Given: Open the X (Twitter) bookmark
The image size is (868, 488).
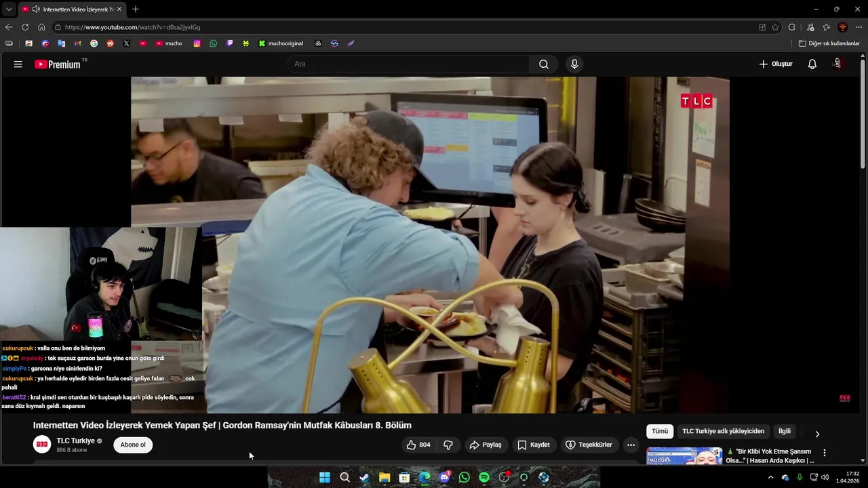Looking at the screenshot, I should 126,43.
